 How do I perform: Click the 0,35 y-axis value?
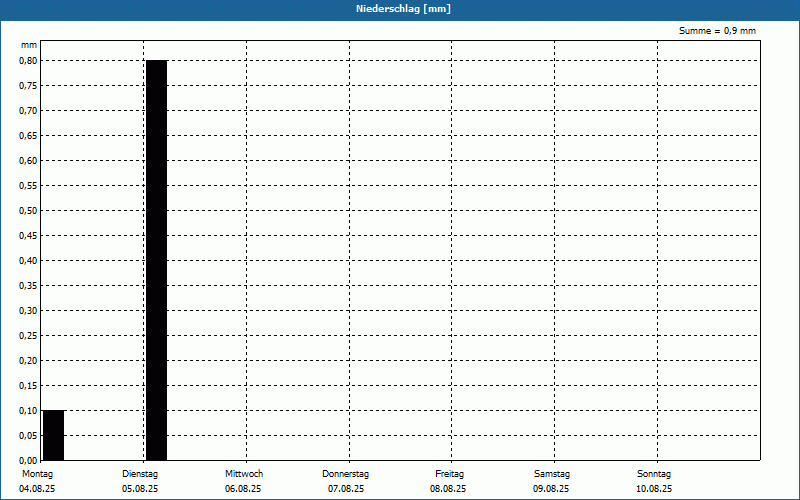click(28, 286)
